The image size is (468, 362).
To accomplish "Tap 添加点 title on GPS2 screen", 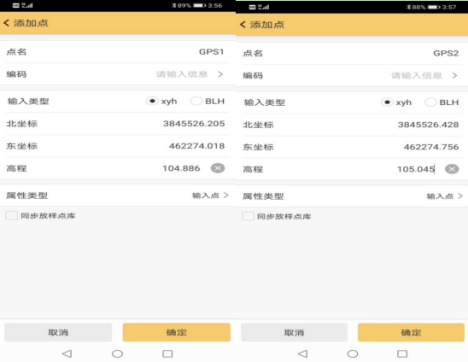I will point(267,24).
